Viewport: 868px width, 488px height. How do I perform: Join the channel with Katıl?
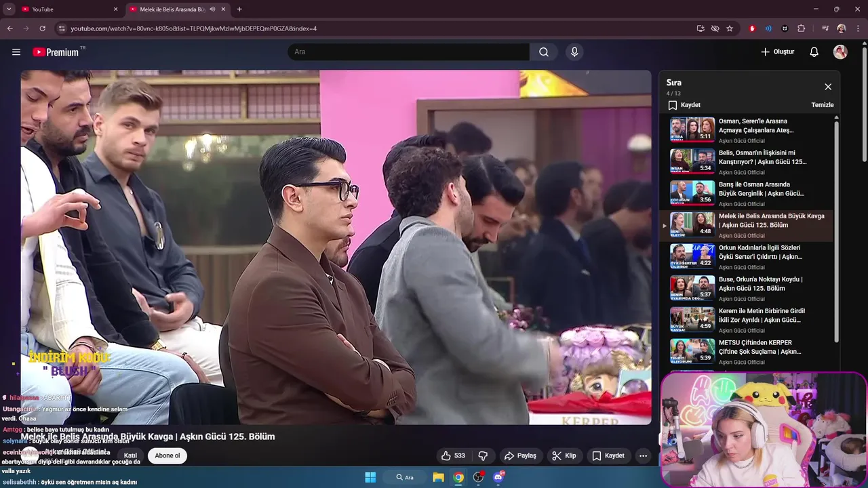tap(130, 456)
